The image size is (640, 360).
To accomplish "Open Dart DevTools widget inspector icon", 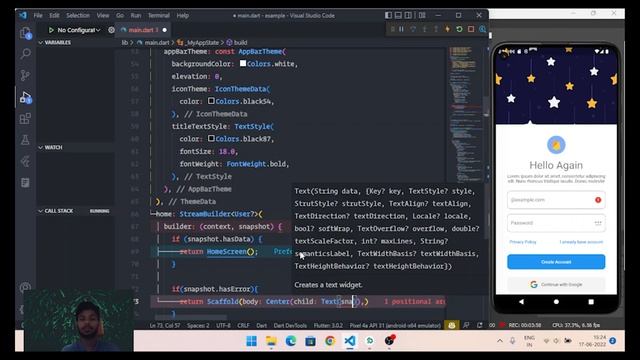I will tap(482, 29).
